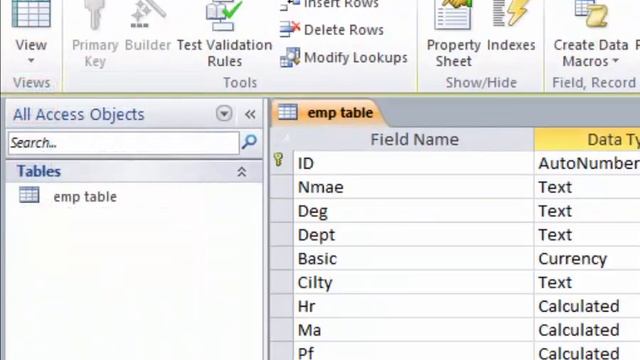Click into the navigation Search box

coord(124,143)
